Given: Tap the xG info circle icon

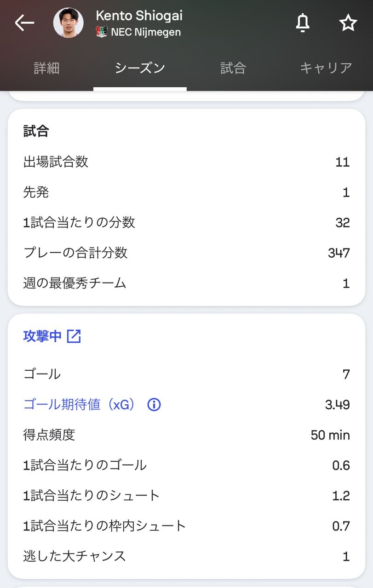Looking at the screenshot, I should [154, 405].
